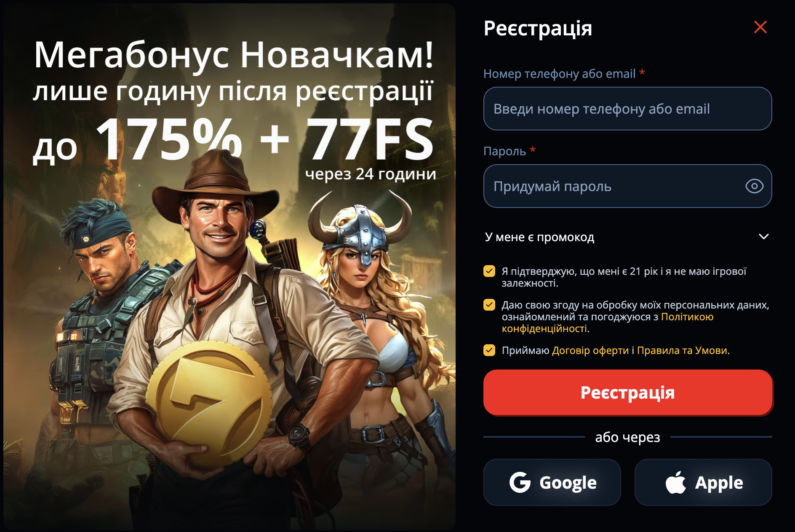
Task: Click the Google logo icon
Action: (x=520, y=482)
